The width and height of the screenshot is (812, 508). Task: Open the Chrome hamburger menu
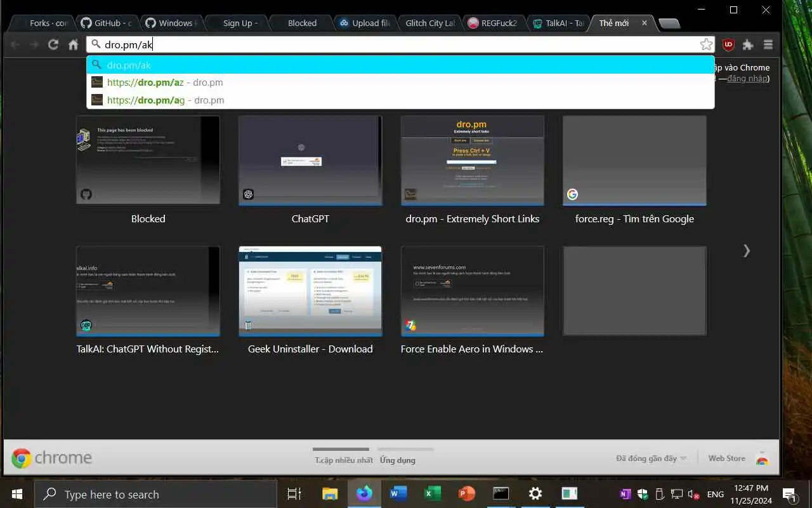[768, 44]
